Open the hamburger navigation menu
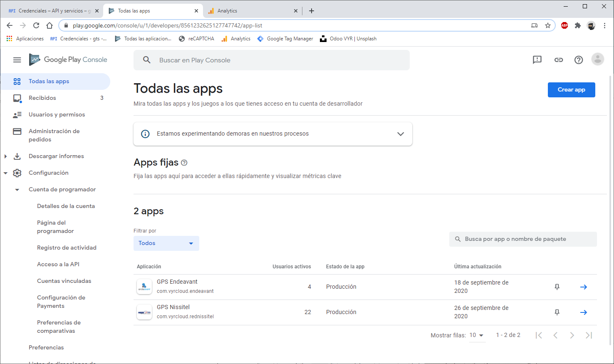 pyautogui.click(x=17, y=60)
